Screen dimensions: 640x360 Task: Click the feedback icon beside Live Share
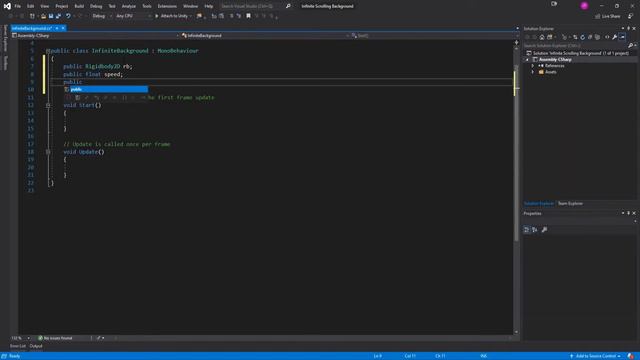point(631,16)
